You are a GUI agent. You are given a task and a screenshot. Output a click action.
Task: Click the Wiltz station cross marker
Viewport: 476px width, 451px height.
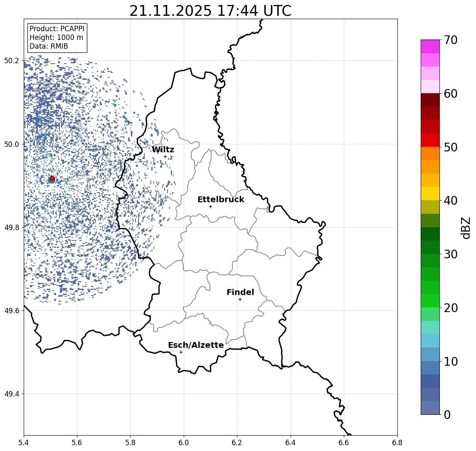165,157
